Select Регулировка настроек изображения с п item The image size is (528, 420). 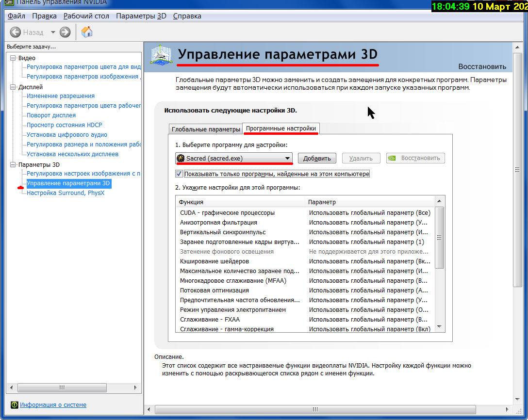83,174
